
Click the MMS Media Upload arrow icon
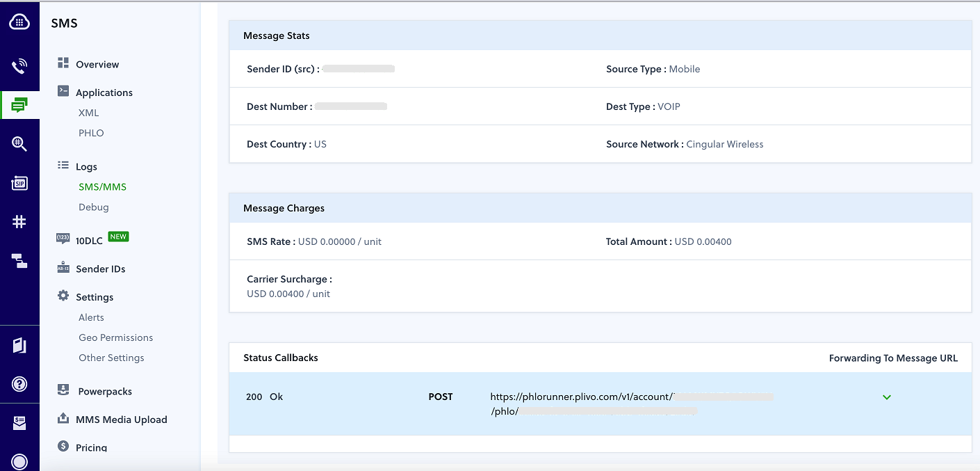coord(63,419)
